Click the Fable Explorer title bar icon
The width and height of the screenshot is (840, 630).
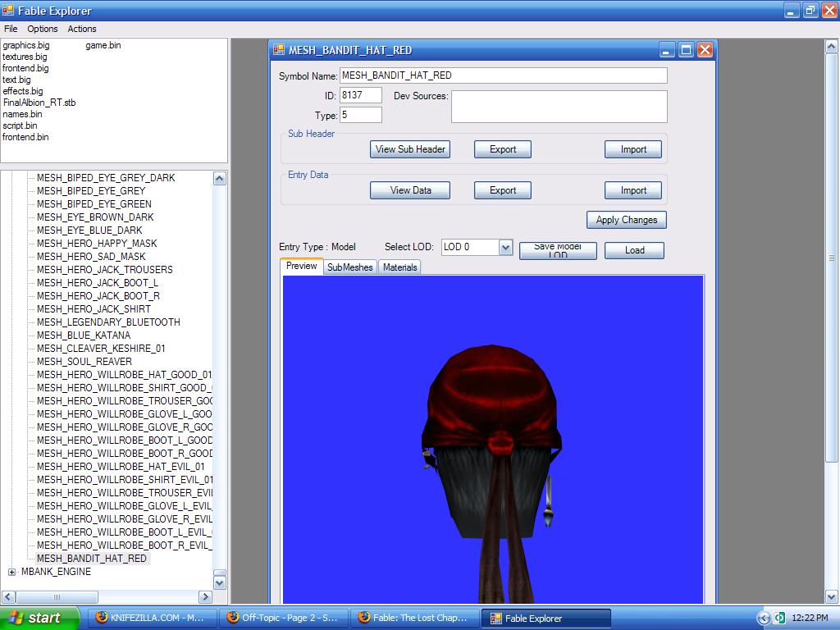(8, 11)
